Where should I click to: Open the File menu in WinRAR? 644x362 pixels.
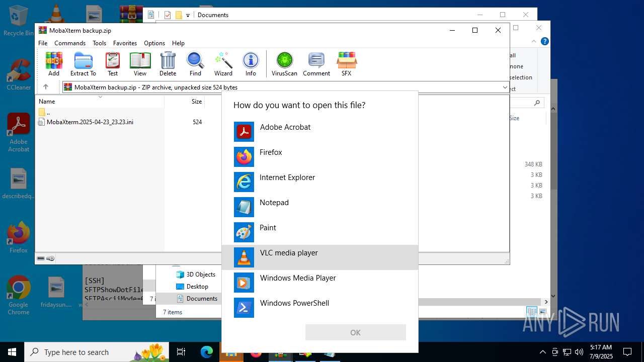pos(43,43)
